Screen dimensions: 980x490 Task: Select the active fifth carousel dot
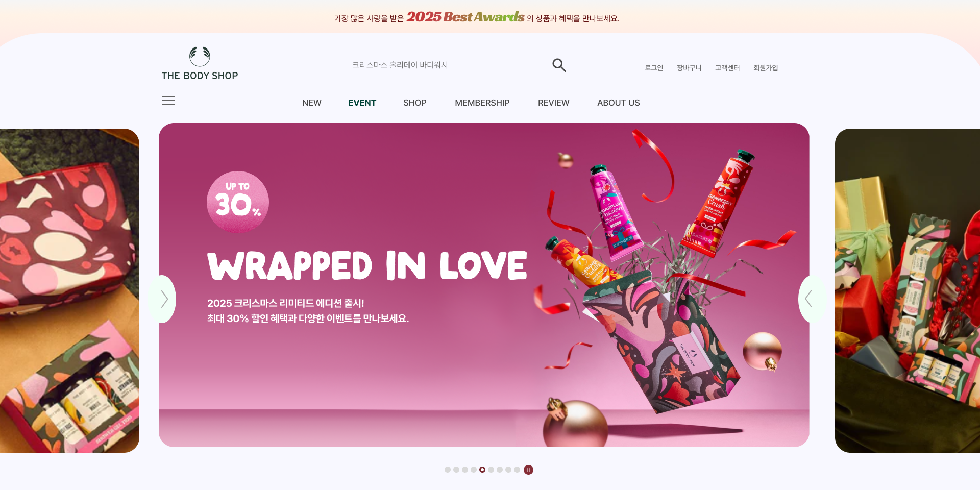tap(482, 470)
